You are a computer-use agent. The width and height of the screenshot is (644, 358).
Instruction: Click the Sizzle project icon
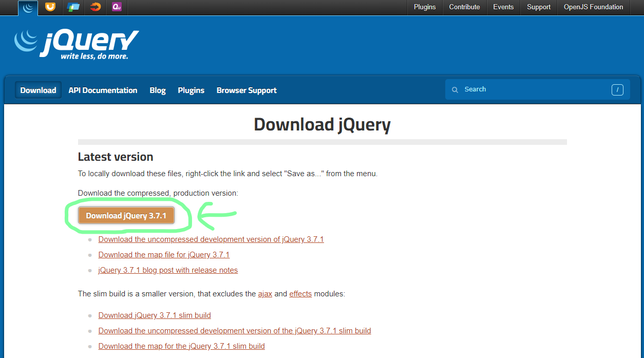(94, 8)
